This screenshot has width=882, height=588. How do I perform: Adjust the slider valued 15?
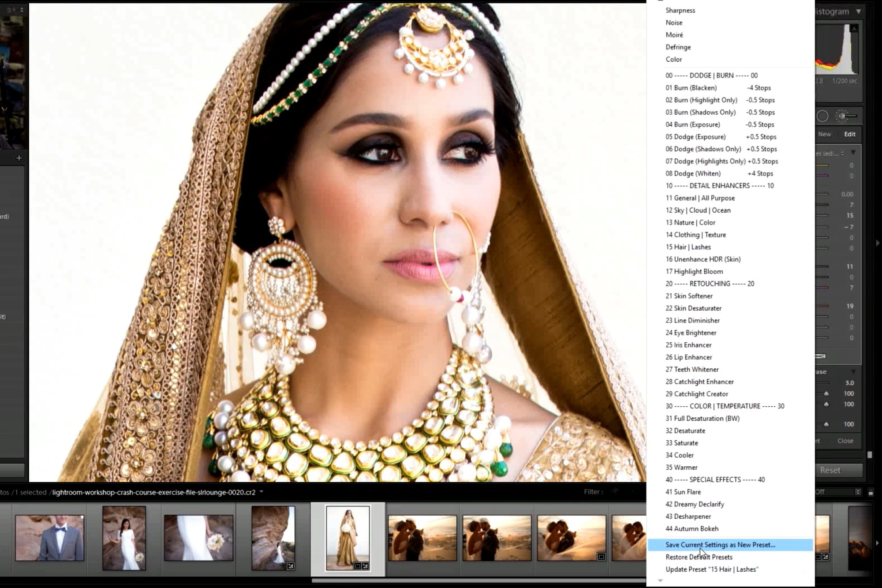point(822,216)
